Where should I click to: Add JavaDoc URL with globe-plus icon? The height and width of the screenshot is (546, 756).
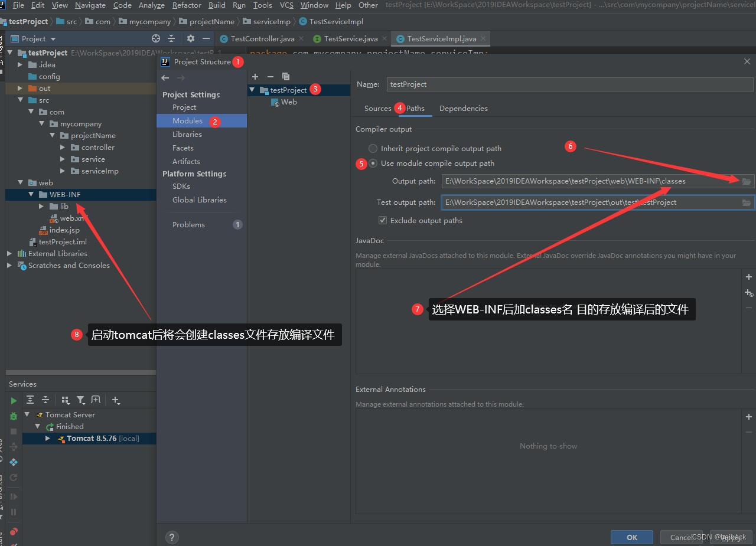749,293
